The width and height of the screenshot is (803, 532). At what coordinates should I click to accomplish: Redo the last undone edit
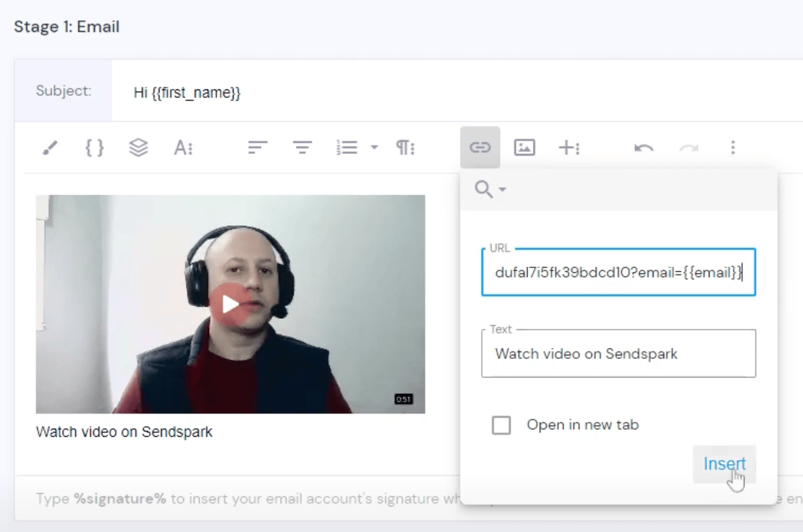(689, 148)
